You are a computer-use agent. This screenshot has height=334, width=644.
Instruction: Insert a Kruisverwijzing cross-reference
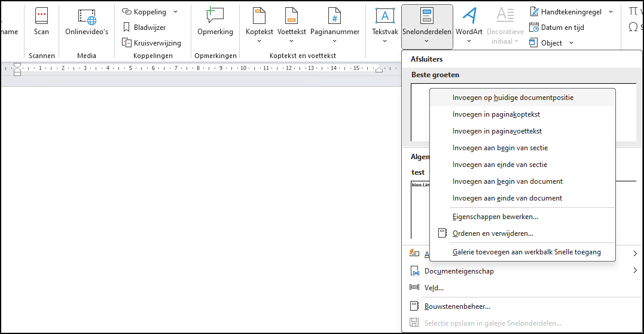(x=151, y=42)
